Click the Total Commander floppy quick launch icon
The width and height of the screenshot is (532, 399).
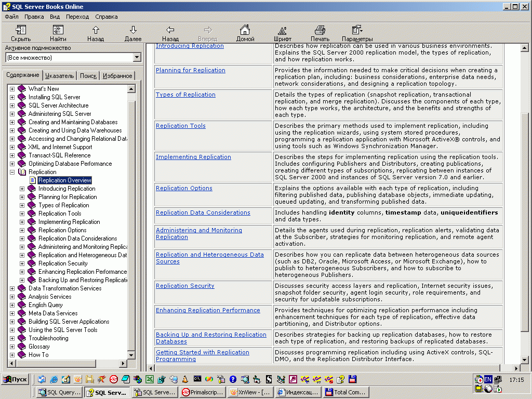[x=352, y=379]
